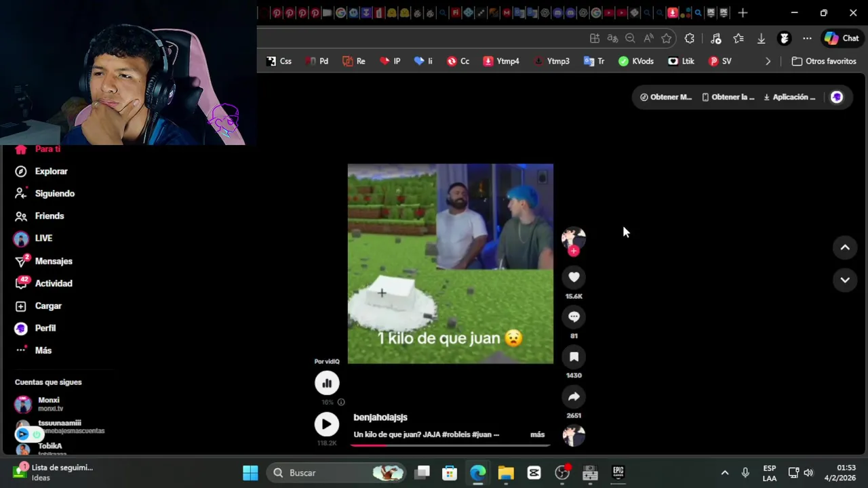Click Obtener la... button
Image resolution: width=868 pixels, height=488 pixels.
[728, 97]
